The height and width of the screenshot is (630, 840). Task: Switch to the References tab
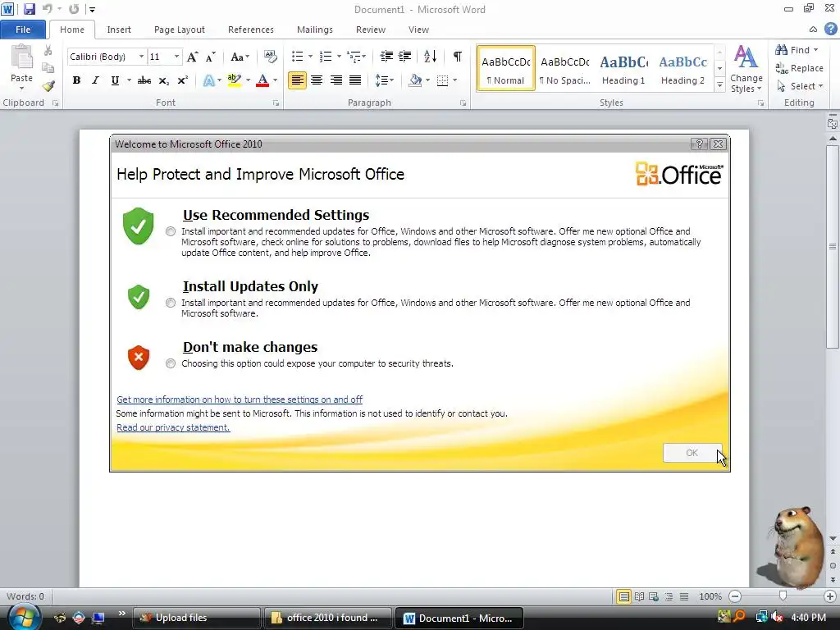[x=251, y=30]
